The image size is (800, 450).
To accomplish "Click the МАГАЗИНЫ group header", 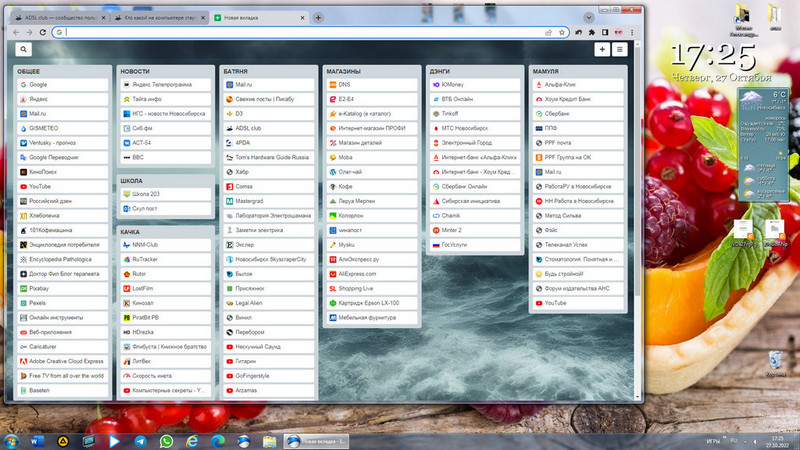I will 343,71.
